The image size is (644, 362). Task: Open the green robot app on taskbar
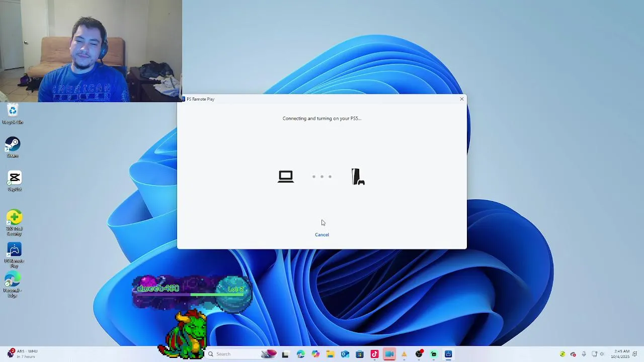tap(434, 354)
